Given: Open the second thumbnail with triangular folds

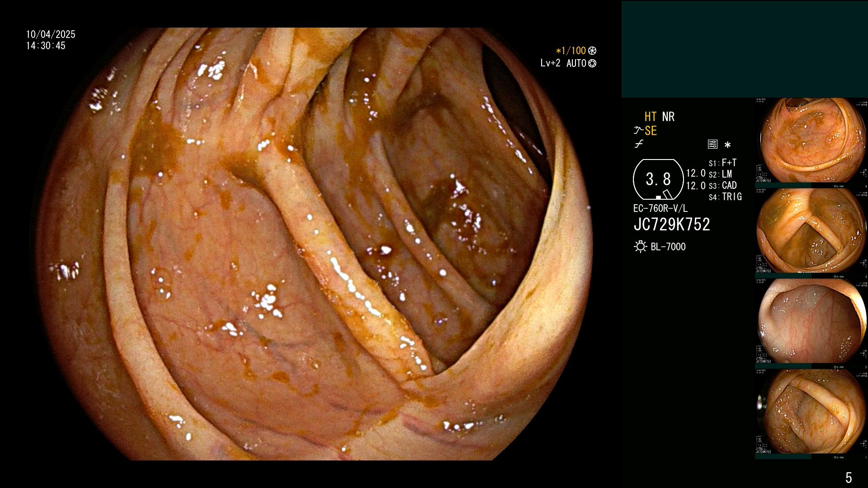Looking at the screenshot, I should [x=811, y=231].
